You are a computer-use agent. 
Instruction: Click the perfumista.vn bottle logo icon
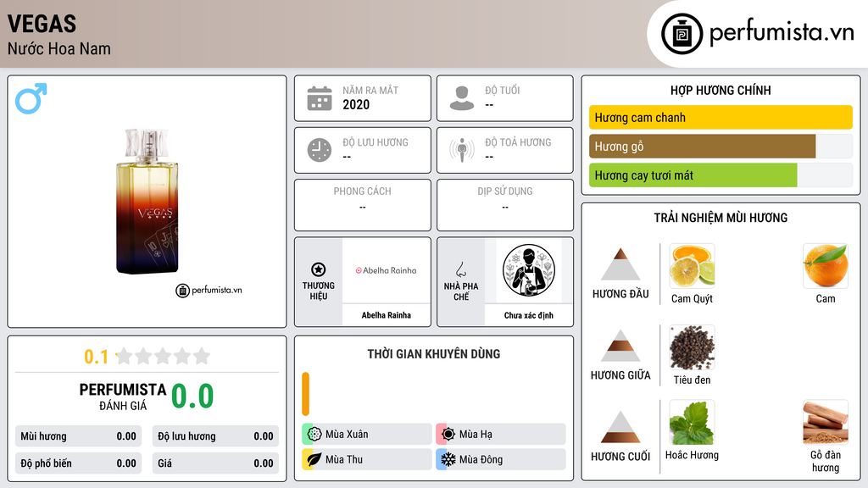click(682, 34)
